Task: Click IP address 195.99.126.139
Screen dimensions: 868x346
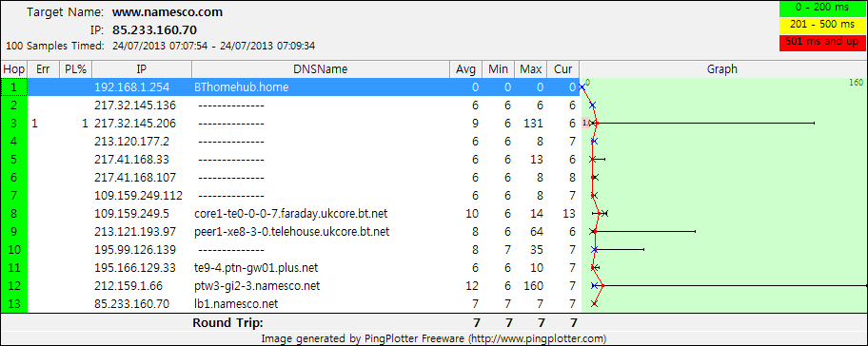Action: pyautogui.click(x=135, y=250)
